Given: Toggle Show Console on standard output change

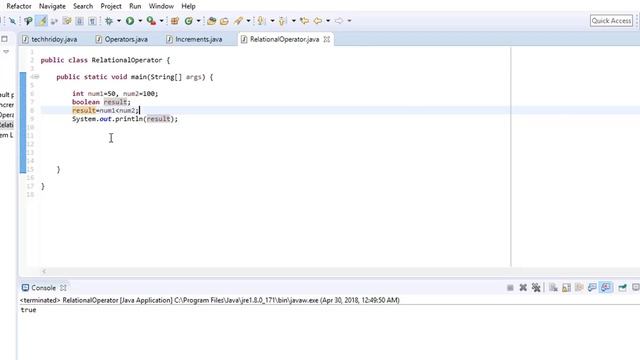Looking at the screenshot, I should coord(592,288).
